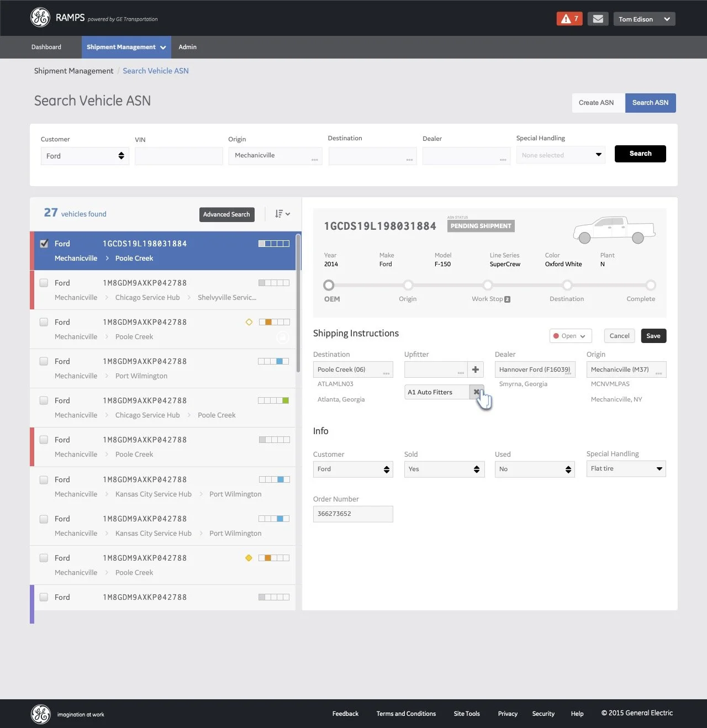The width and height of the screenshot is (707, 728).
Task: Open the Security footer link
Action: tap(543, 714)
